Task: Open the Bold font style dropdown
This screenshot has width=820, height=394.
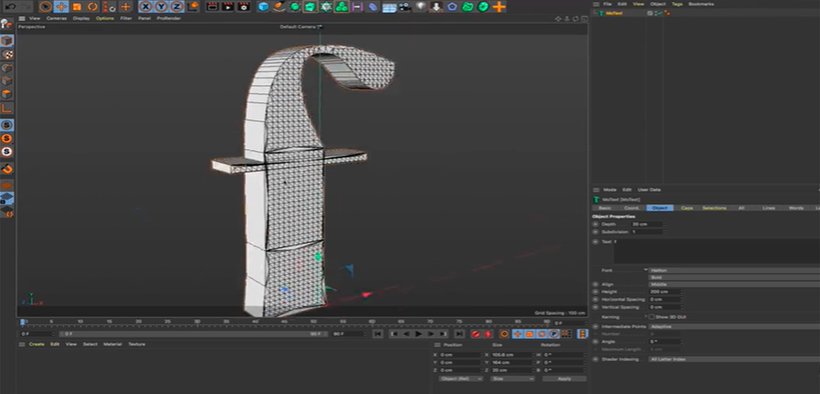Action: coord(734,277)
